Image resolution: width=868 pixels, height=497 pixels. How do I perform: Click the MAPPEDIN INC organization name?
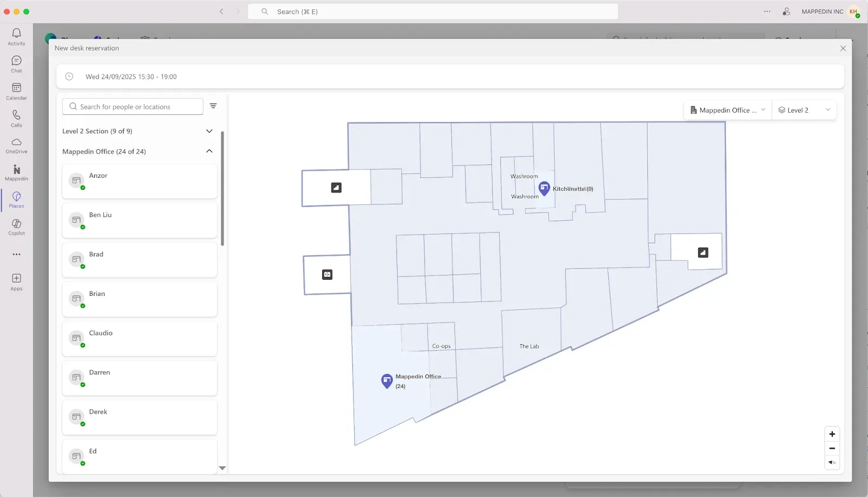[822, 11]
